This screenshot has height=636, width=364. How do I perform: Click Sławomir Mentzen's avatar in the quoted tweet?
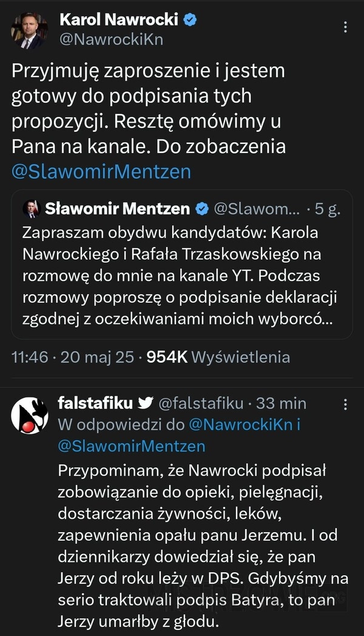[x=31, y=209]
